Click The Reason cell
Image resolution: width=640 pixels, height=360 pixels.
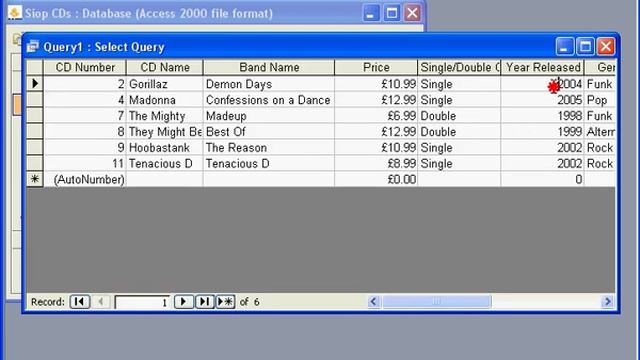coord(269,148)
